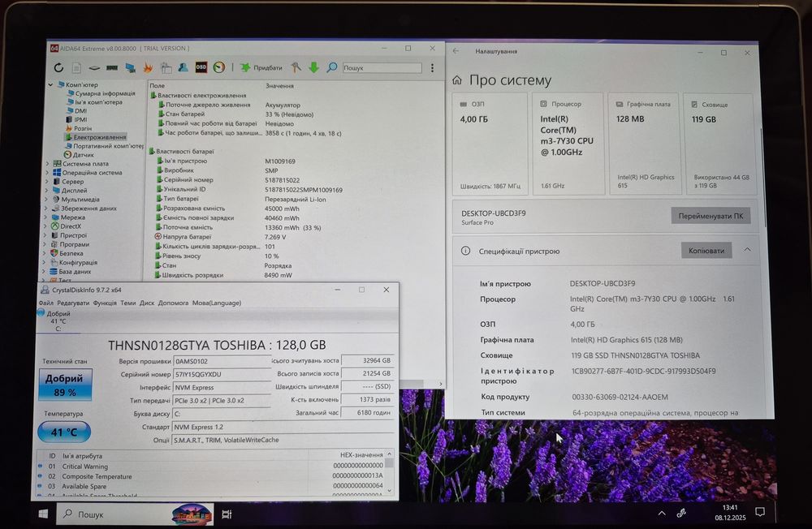Screen dimensions: 812x529
Task: Click the Версія прошивки field 0AMS0102
Action: [x=222, y=361]
